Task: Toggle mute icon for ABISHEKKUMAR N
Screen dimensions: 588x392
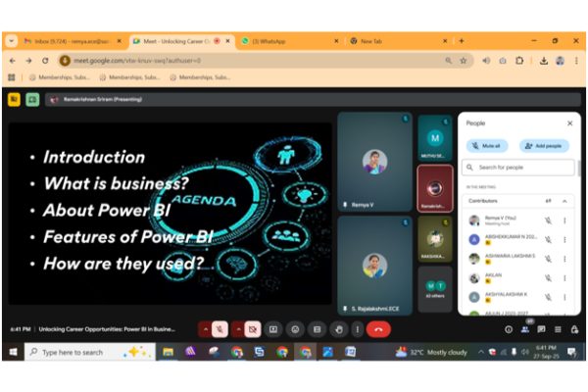Action: click(548, 239)
